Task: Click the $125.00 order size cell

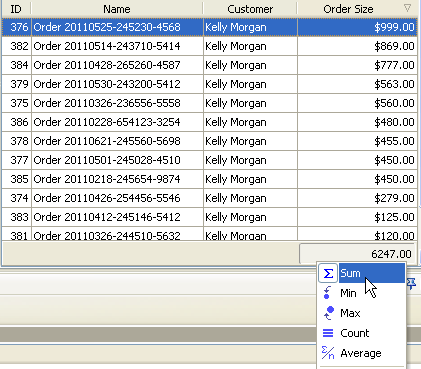Action: [x=357, y=217]
